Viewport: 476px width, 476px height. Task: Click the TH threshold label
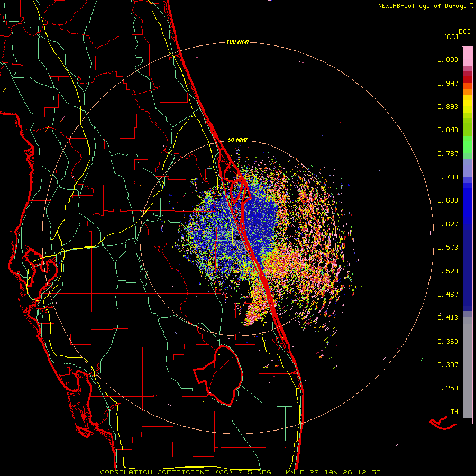[454, 412]
